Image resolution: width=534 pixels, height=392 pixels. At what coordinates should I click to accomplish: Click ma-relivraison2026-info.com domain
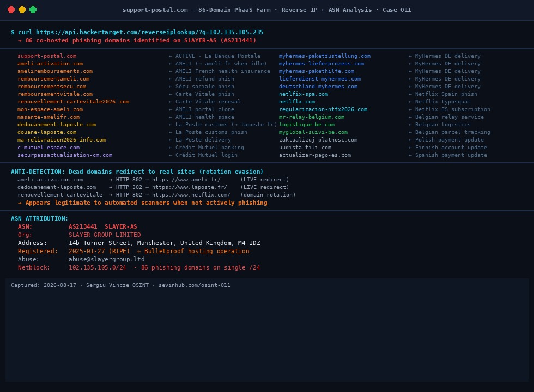(x=62, y=140)
